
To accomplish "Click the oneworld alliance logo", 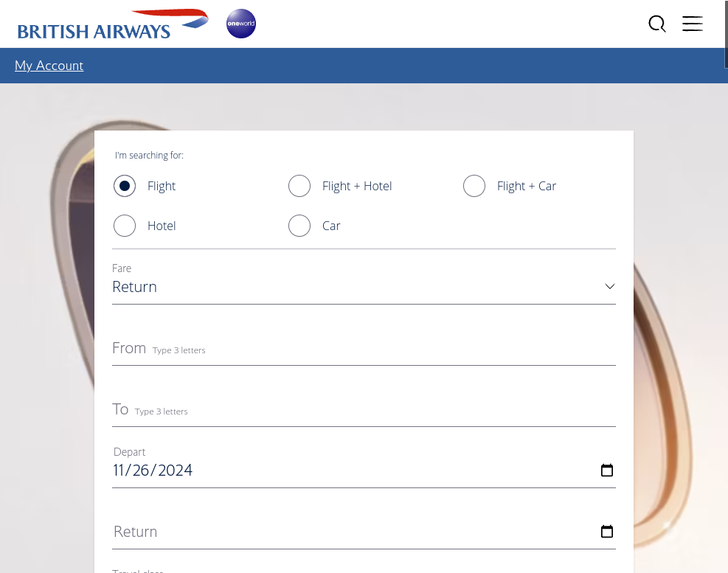I will (x=241, y=24).
